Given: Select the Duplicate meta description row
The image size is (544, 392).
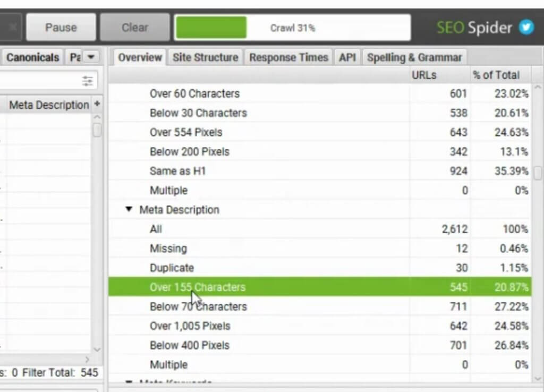Looking at the screenshot, I should (320, 268).
